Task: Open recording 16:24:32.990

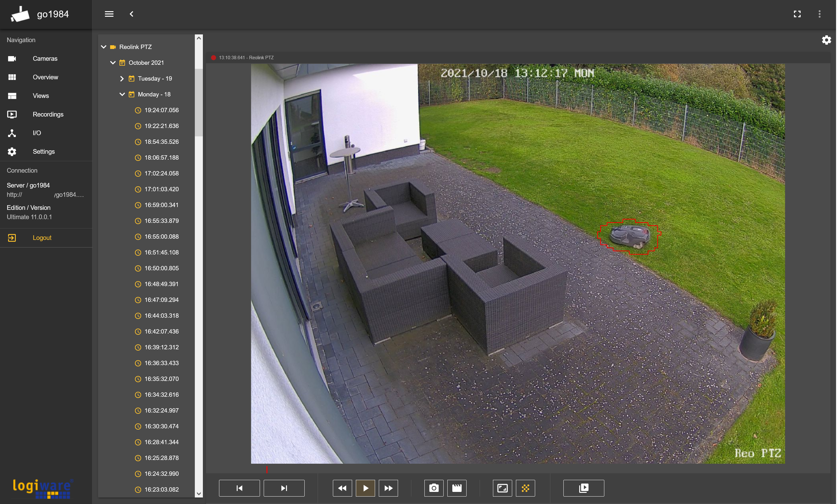Action: (161, 473)
